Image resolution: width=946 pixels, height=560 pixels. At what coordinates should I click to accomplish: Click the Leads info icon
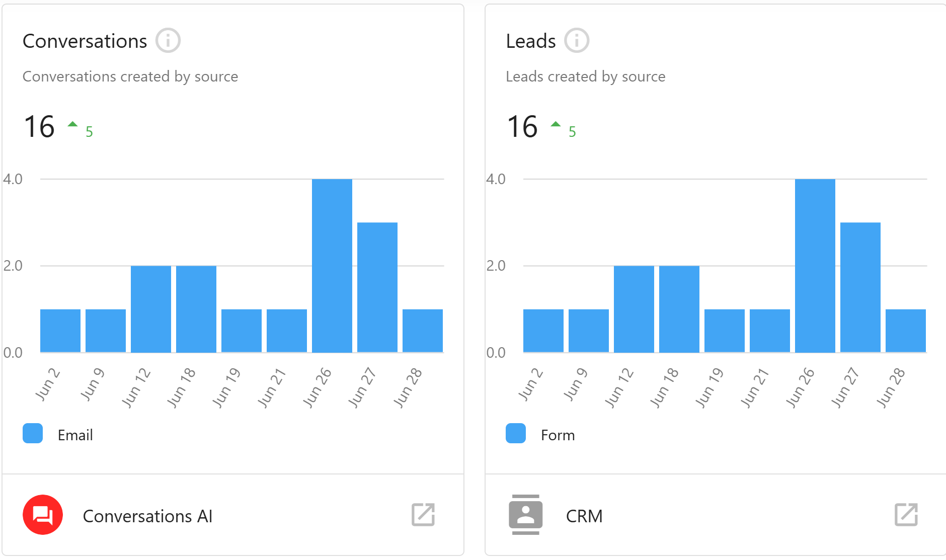pyautogui.click(x=577, y=40)
